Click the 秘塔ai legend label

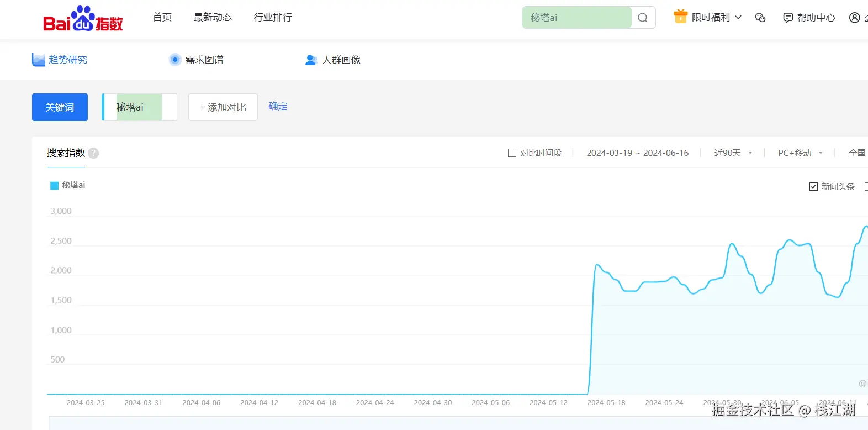point(73,185)
